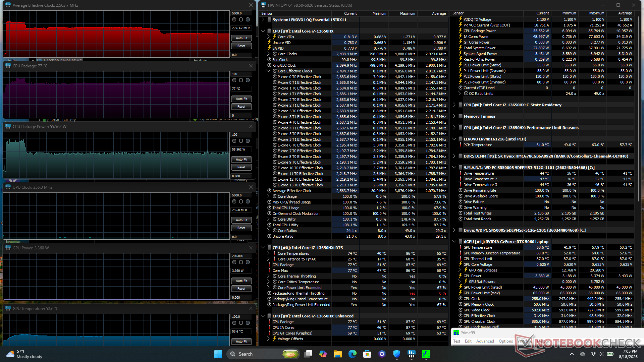644x362 pixels.
Task: Click the lightning icon beside Total System Power
Action: [460, 48]
